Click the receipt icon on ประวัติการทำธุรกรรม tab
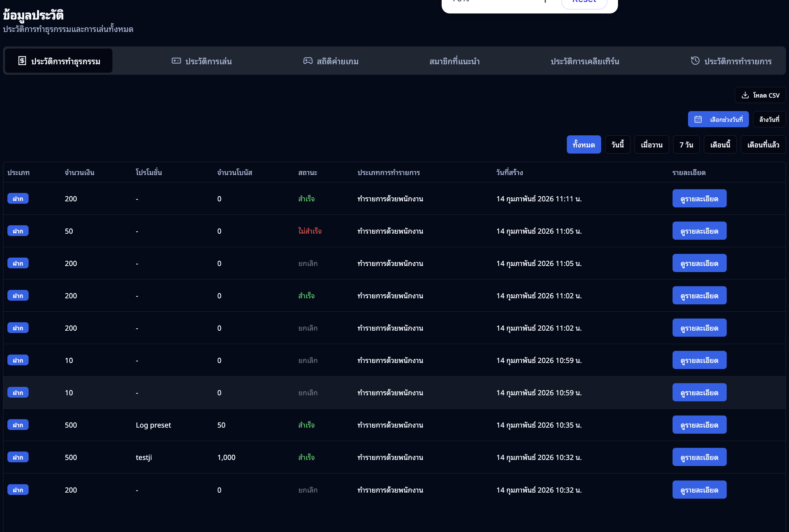Image resolution: width=789 pixels, height=532 pixels. (x=22, y=61)
